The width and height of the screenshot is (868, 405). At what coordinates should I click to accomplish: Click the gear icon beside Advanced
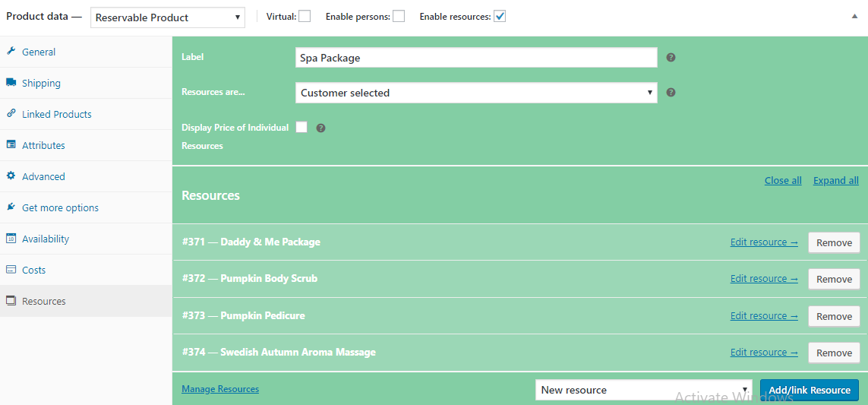(11, 176)
